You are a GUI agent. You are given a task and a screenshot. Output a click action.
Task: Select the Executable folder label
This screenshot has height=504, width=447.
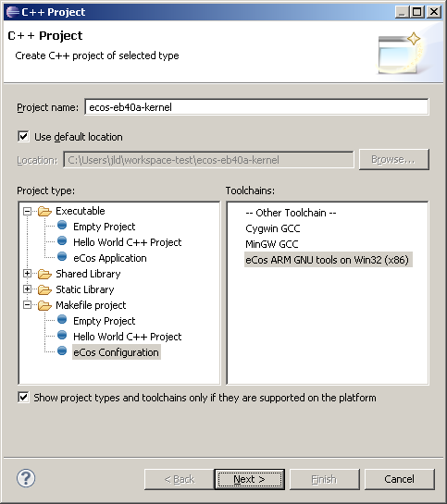(81, 211)
